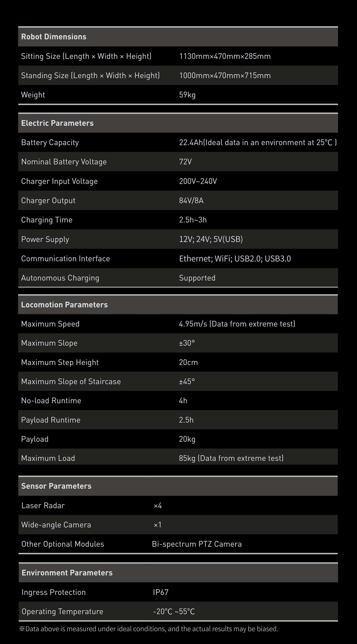Select the Maximum Speed label
Viewport: 357px width, 644px height.
coord(50,324)
